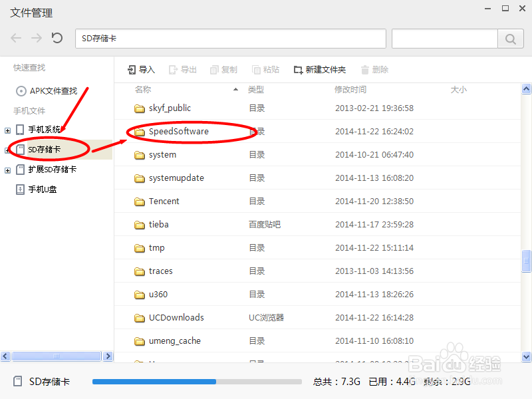532x399 pixels.
Task: Click the back navigation arrow
Action: click(15, 38)
